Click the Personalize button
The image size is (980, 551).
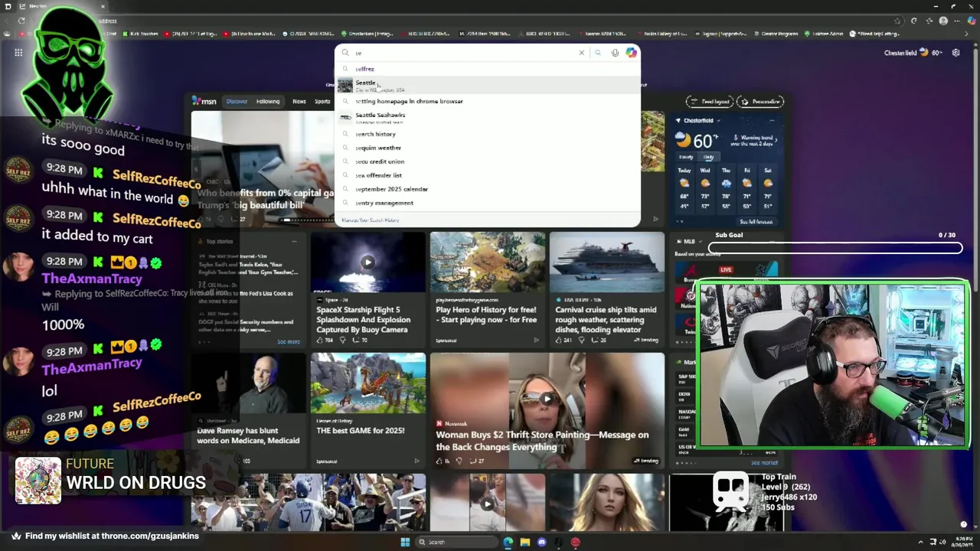pos(759,101)
